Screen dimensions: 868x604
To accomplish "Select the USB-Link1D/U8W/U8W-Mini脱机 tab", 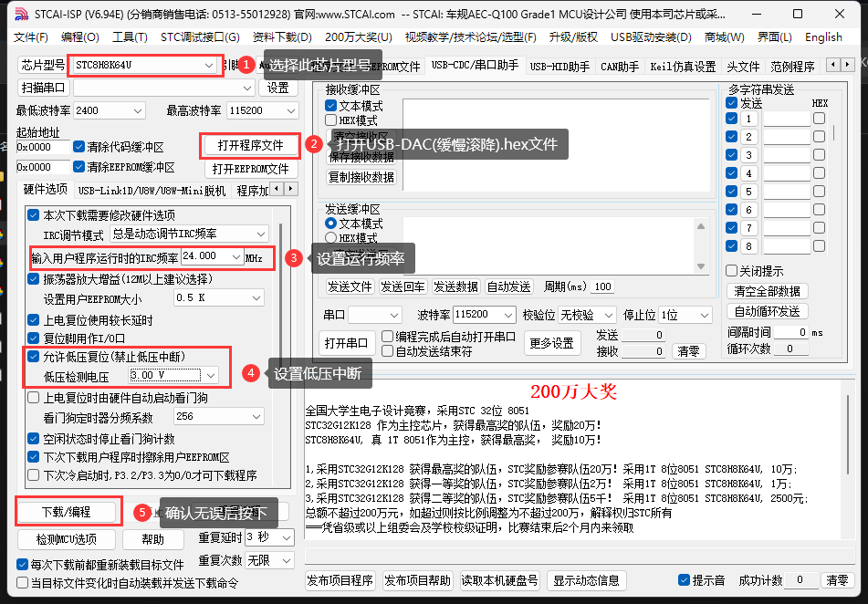I will coord(152,191).
